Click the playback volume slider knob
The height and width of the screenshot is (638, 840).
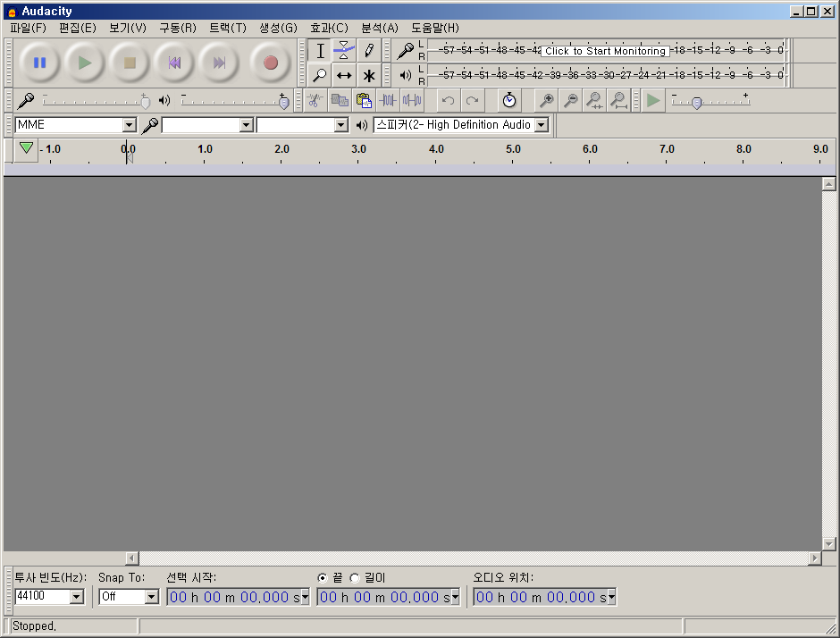point(284,101)
